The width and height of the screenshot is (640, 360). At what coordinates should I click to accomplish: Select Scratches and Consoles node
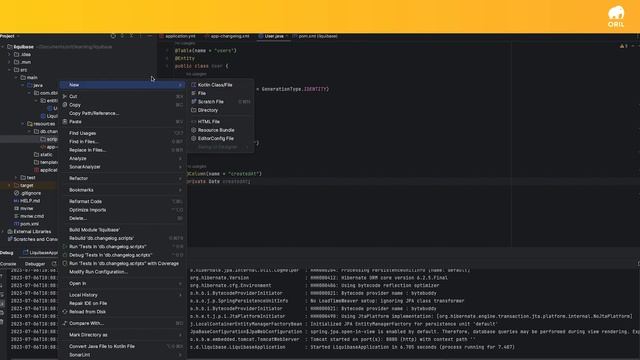click(33, 239)
